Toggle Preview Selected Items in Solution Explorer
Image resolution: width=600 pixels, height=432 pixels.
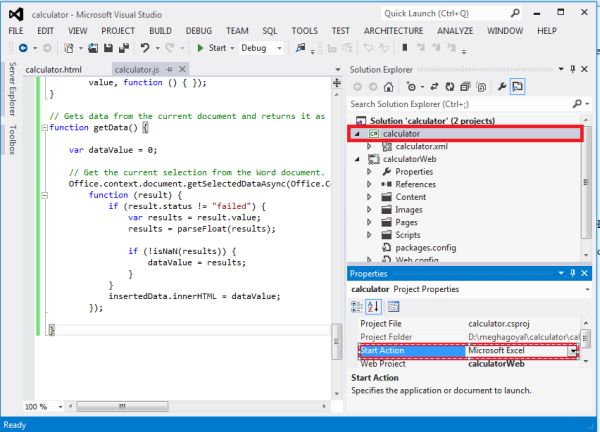518,87
